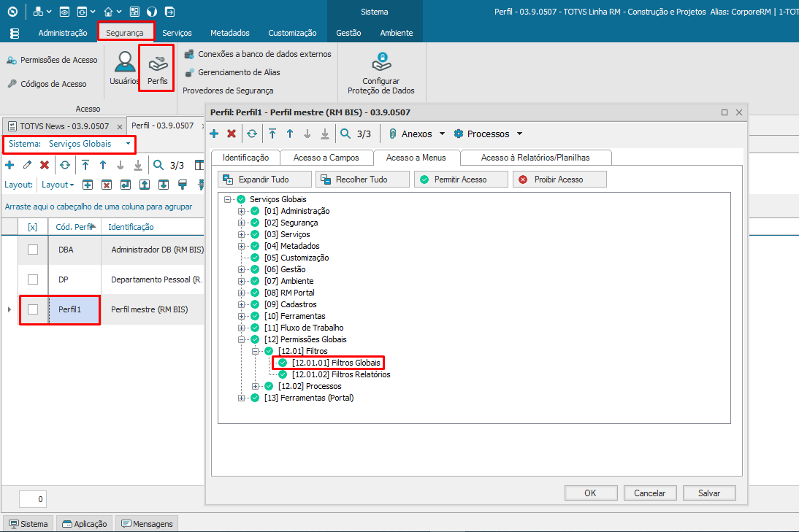799x532 pixels.
Task: Click the page number field showing 0
Action: click(33, 499)
